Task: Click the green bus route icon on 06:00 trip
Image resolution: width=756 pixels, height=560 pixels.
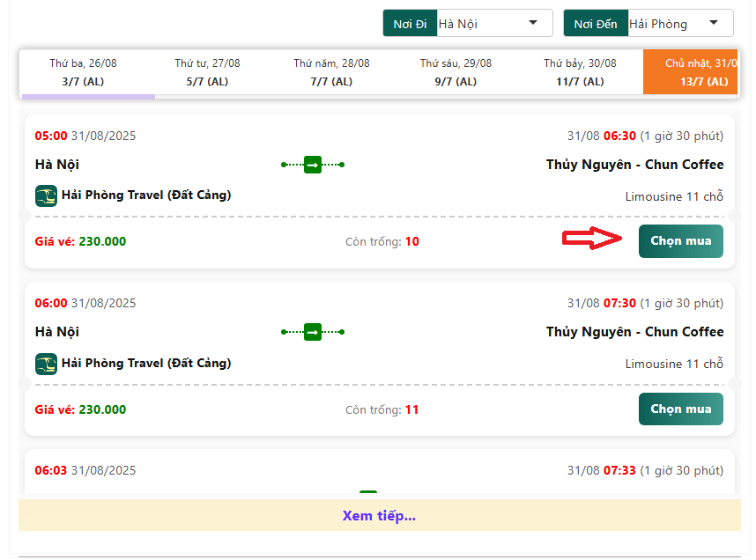Action: tap(313, 332)
